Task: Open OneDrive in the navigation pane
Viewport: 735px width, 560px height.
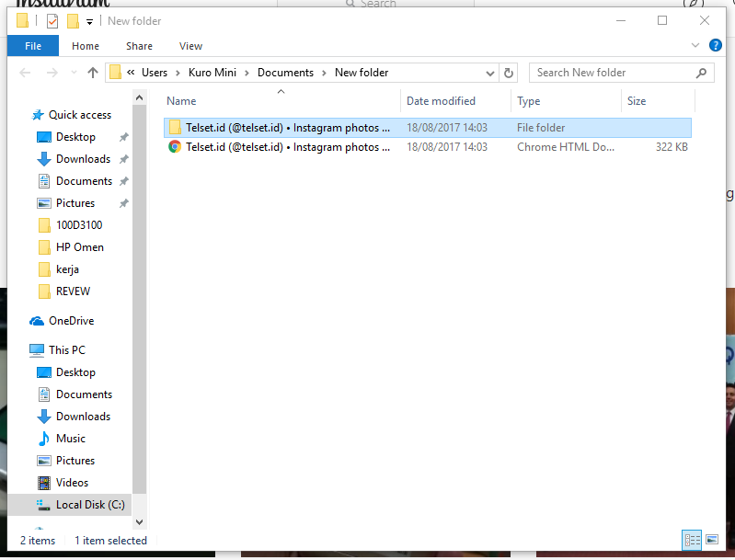Action: pos(71,321)
